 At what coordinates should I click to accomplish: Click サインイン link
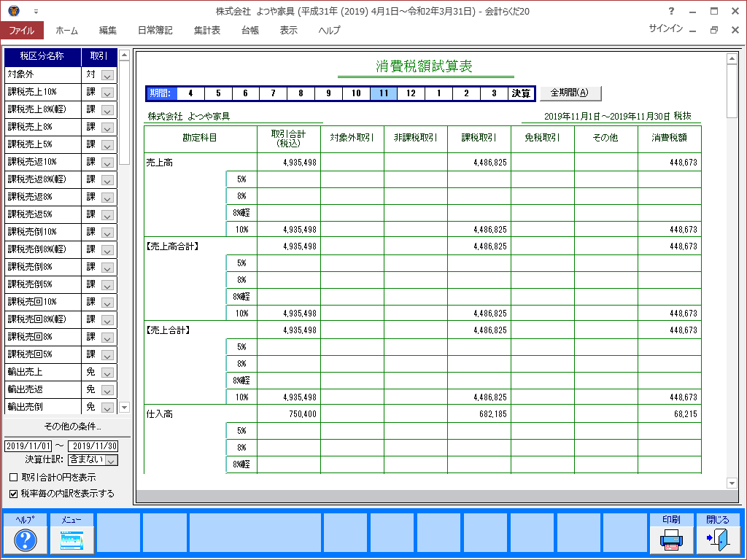(665, 28)
